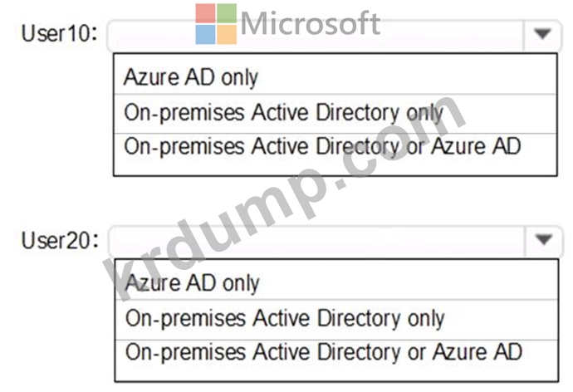
Task: Click the krdump.com watermark text
Action: (285, 199)
